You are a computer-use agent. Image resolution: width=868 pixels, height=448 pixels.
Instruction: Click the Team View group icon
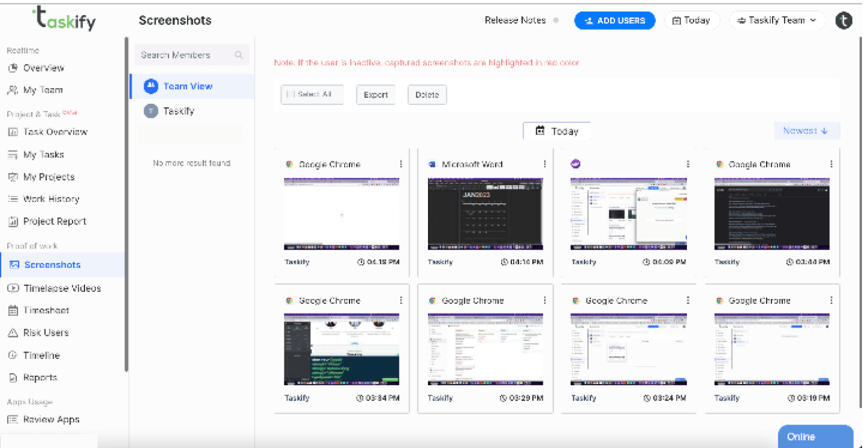(150, 86)
